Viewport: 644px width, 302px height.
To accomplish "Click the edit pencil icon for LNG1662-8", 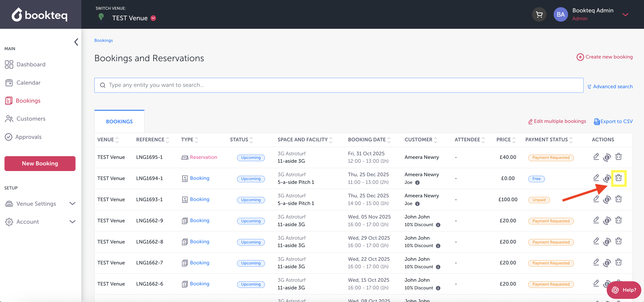I will [x=596, y=241].
